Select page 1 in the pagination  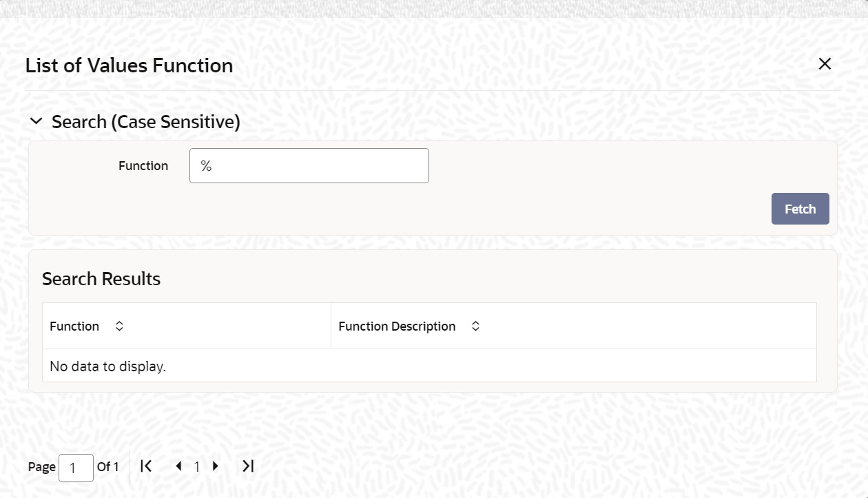197,467
